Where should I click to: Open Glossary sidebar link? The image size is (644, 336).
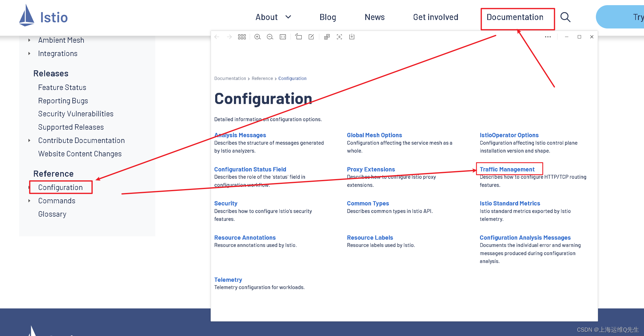52,214
